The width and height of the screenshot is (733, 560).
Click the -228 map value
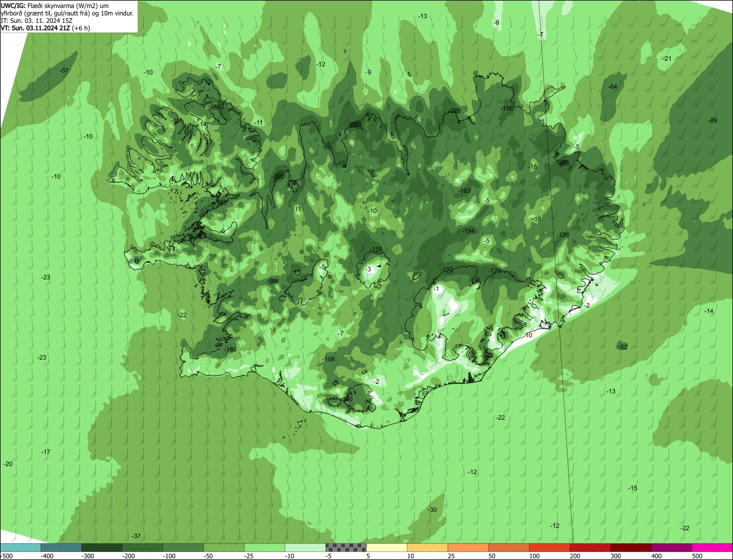point(454,111)
